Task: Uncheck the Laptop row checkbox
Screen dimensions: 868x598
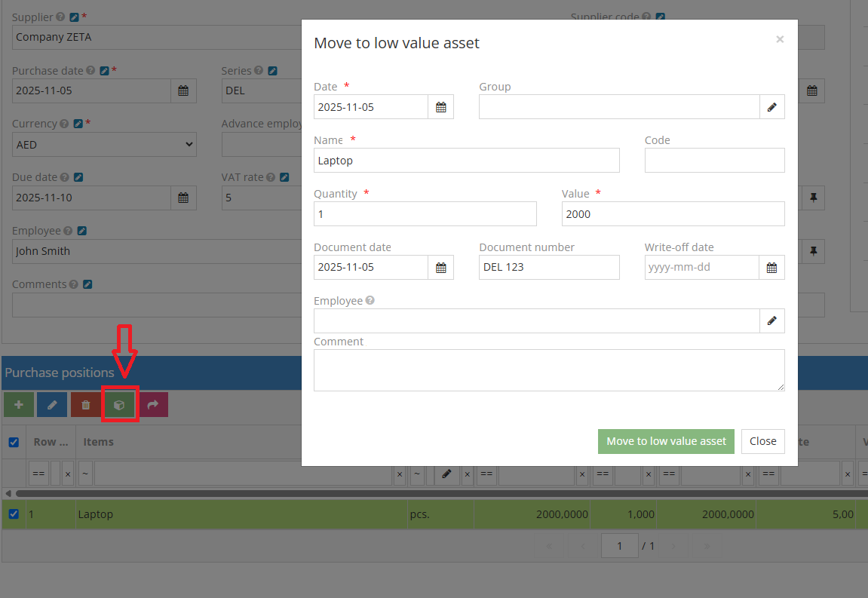Action: tap(14, 514)
